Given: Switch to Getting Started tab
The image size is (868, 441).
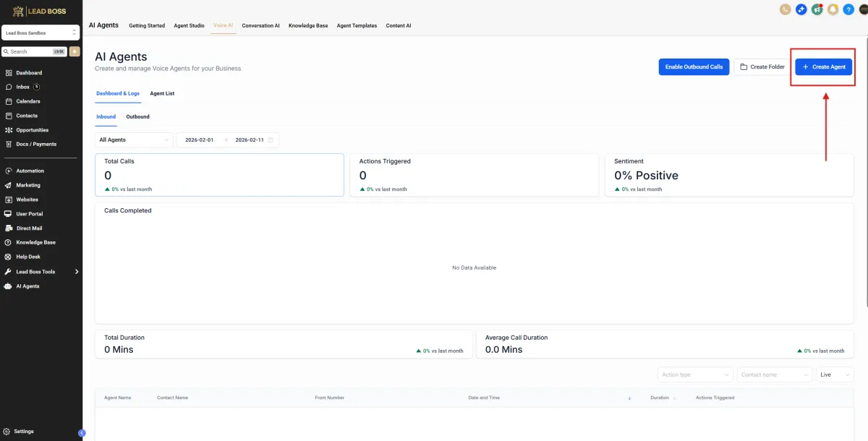Looking at the screenshot, I should pyautogui.click(x=147, y=25).
